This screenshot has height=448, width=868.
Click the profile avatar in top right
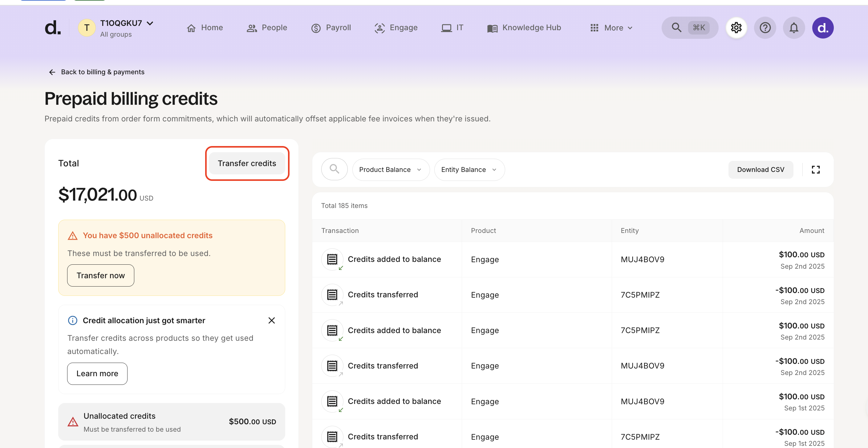(822, 28)
